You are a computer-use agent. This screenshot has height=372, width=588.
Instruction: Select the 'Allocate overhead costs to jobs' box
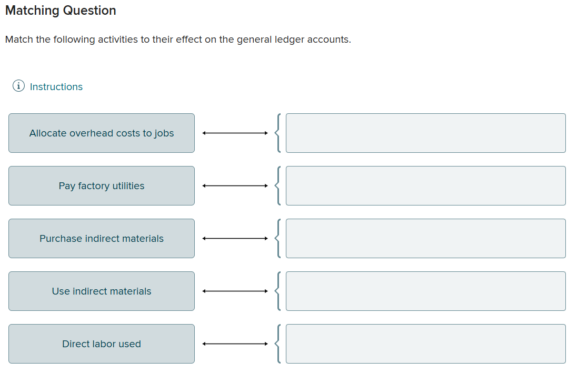[x=101, y=133]
